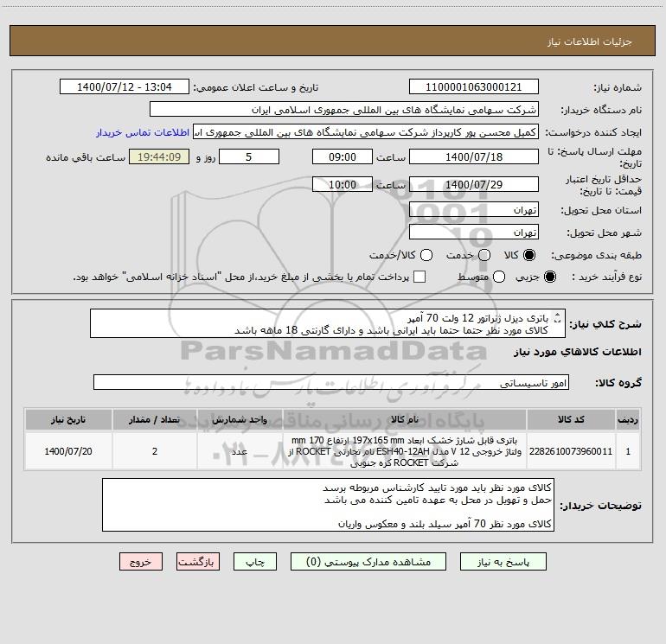Click the استان محل تحویل تهران field
Screen dimensions: 666x644
click(x=474, y=210)
